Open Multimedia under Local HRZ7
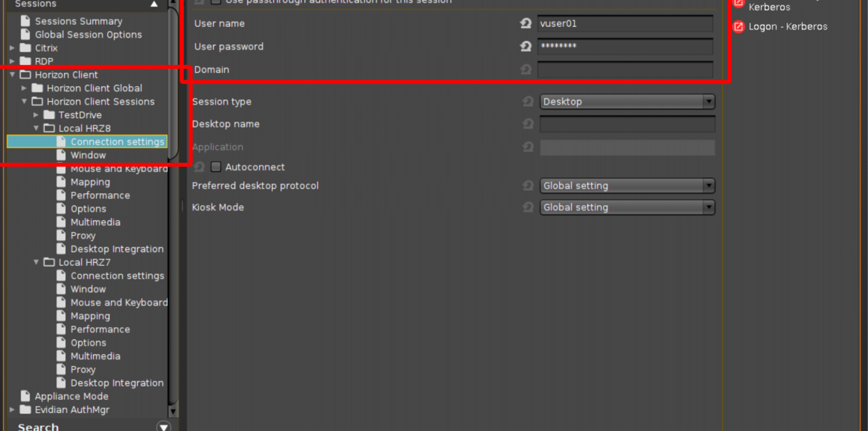The width and height of the screenshot is (868, 431). click(95, 356)
